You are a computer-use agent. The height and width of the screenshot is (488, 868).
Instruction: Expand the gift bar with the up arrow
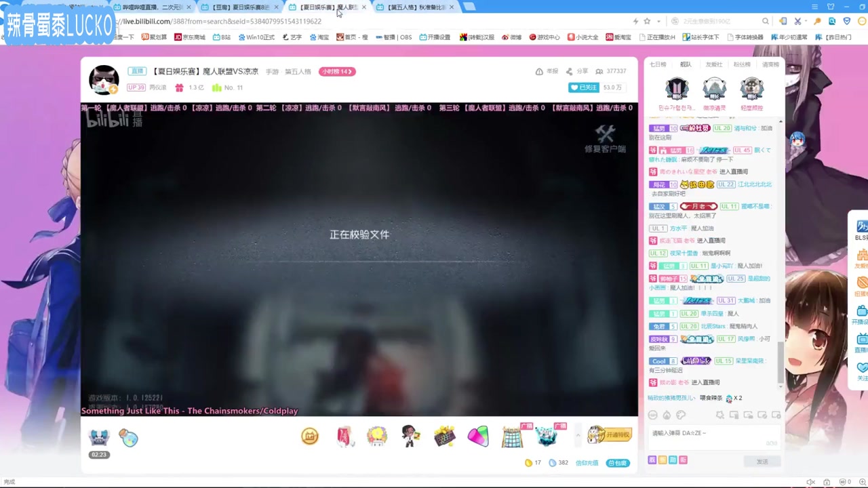[578, 435]
